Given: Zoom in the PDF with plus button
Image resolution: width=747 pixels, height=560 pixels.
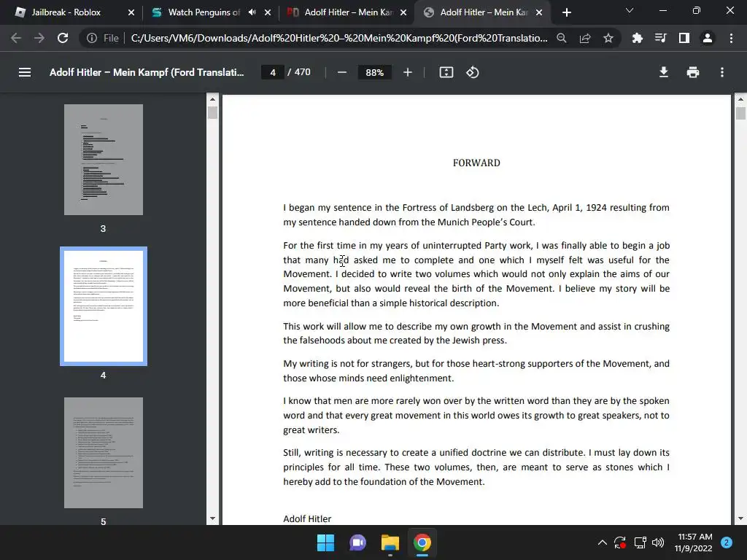Looking at the screenshot, I should coord(407,72).
